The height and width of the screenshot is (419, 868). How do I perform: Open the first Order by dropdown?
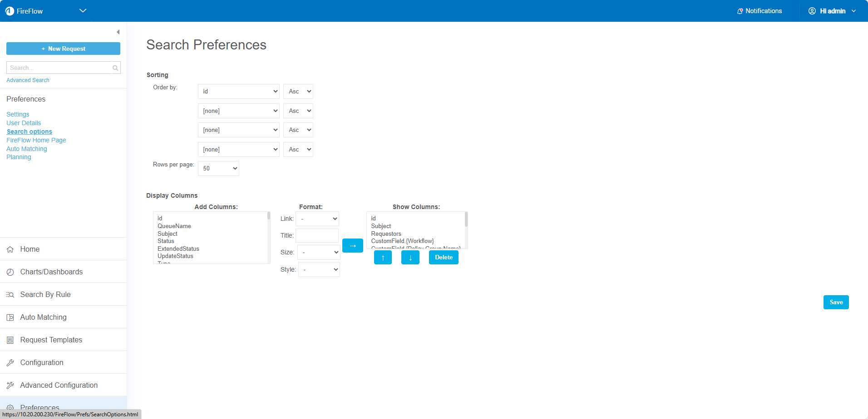click(238, 92)
